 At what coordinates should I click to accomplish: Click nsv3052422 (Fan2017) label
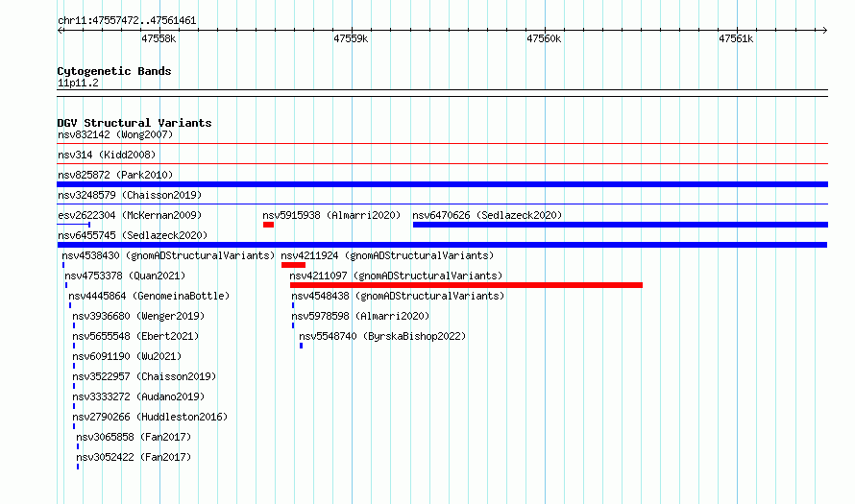pos(134,457)
